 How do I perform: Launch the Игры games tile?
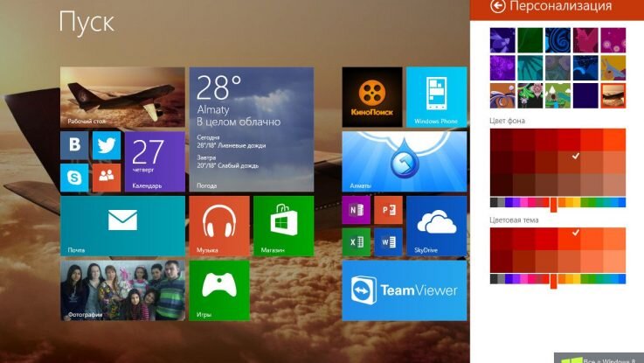click(219, 290)
